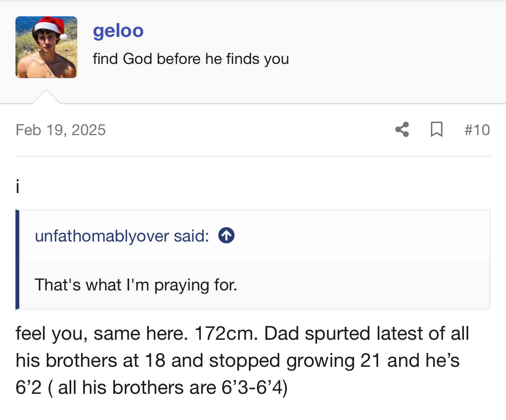Click quoted text 'That's what I'm praying for.'
This screenshot has height=420, width=506.
[136, 284]
